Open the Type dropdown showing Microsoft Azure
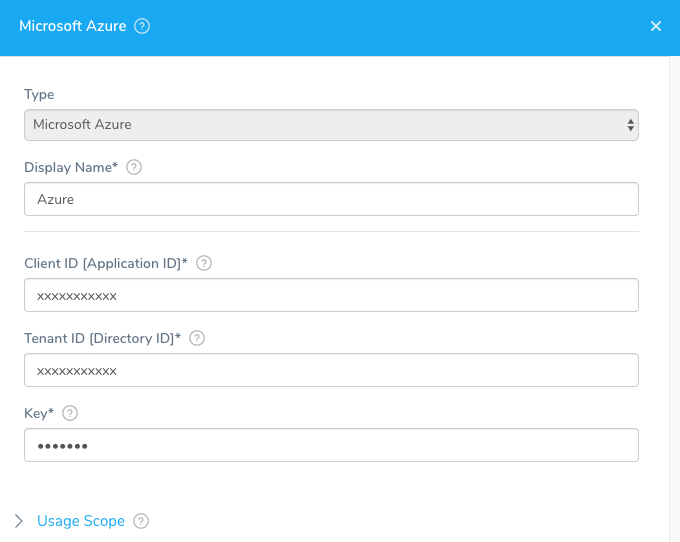This screenshot has height=542, width=680. [331, 125]
